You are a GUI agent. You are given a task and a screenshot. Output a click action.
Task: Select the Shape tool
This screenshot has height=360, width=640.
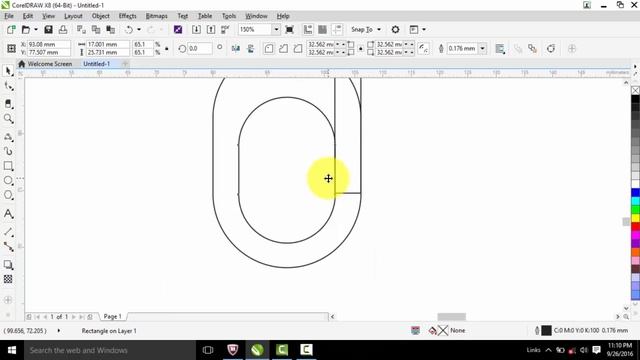(x=8, y=86)
